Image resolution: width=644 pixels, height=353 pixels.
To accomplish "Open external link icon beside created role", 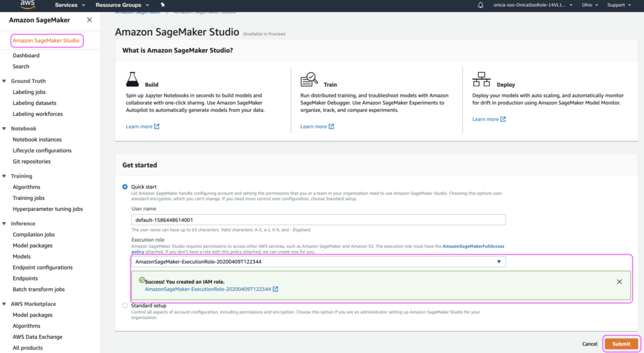I will click(x=275, y=289).
